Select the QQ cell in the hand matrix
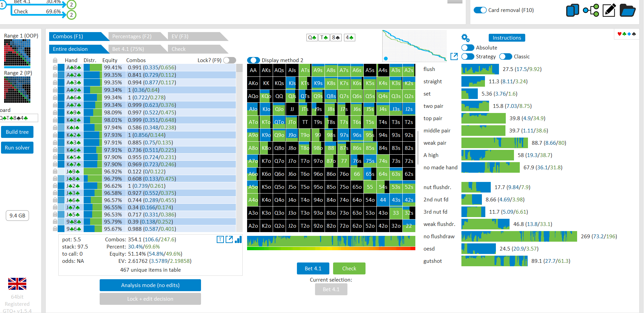This screenshot has height=313, width=644. [x=279, y=96]
